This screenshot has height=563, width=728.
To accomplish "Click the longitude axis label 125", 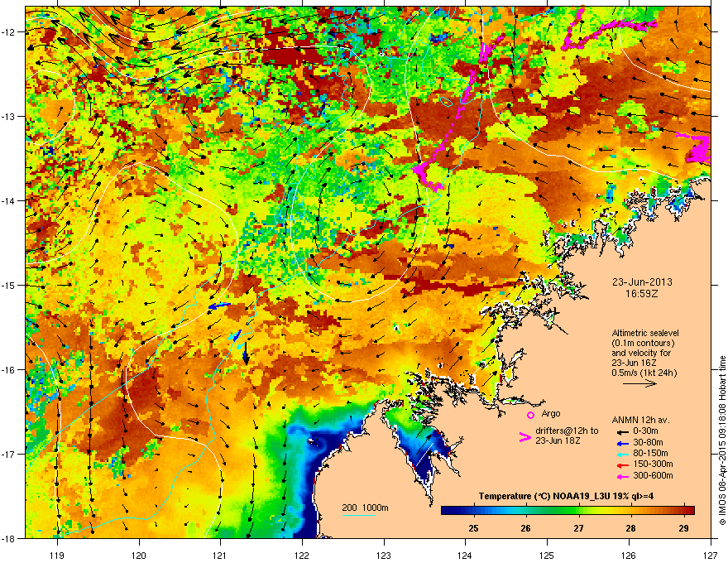I will pos(547,555).
